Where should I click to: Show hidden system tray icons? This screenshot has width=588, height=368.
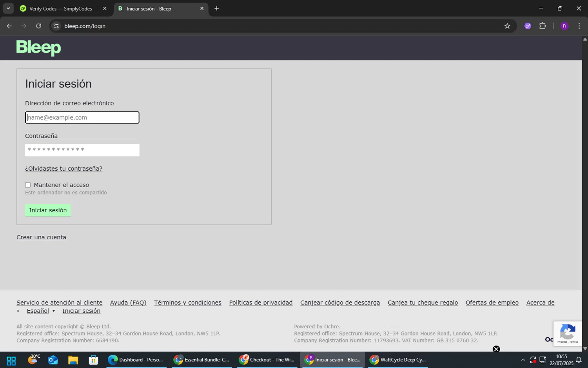pos(523,360)
